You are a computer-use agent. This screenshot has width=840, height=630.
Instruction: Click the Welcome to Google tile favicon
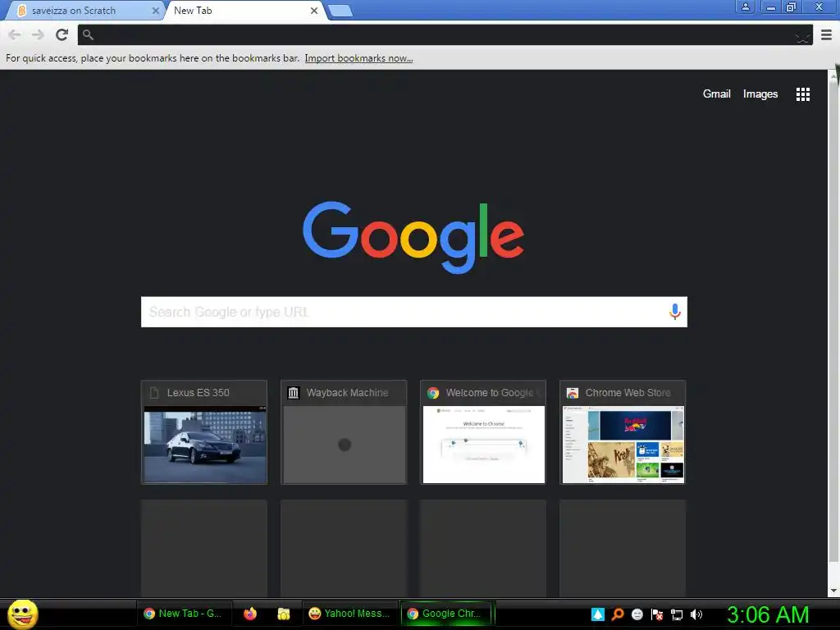(433, 393)
